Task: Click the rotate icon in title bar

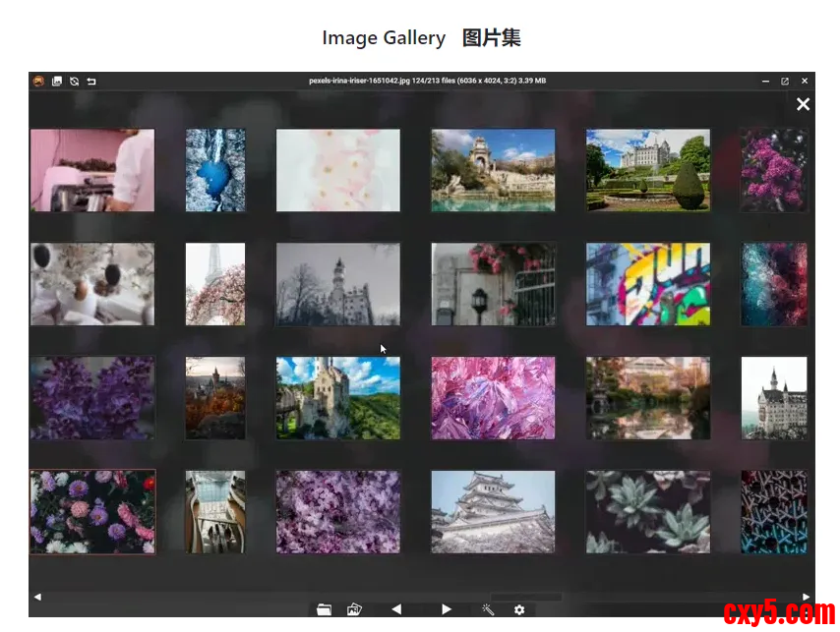Action: [x=74, y=81]
